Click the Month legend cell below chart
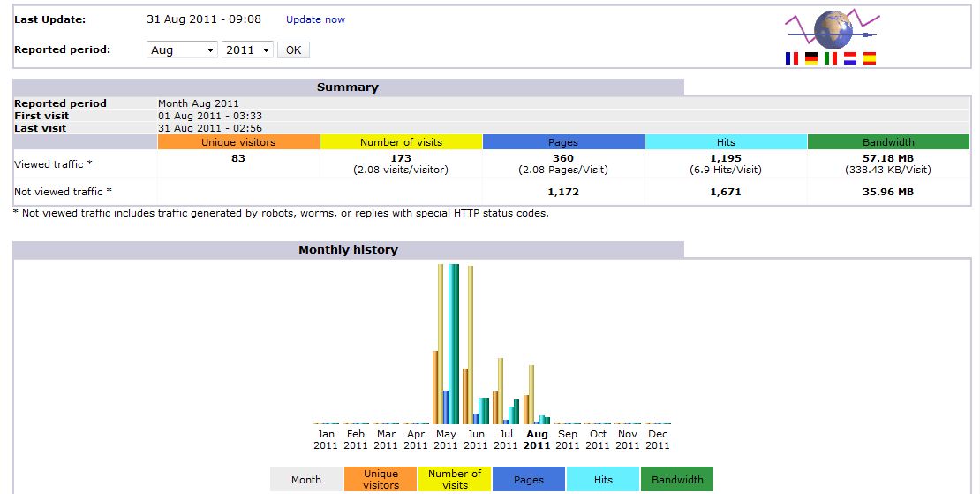Image resolution: width=980 pixels, height=494 pixels. [x=306, y=480]
